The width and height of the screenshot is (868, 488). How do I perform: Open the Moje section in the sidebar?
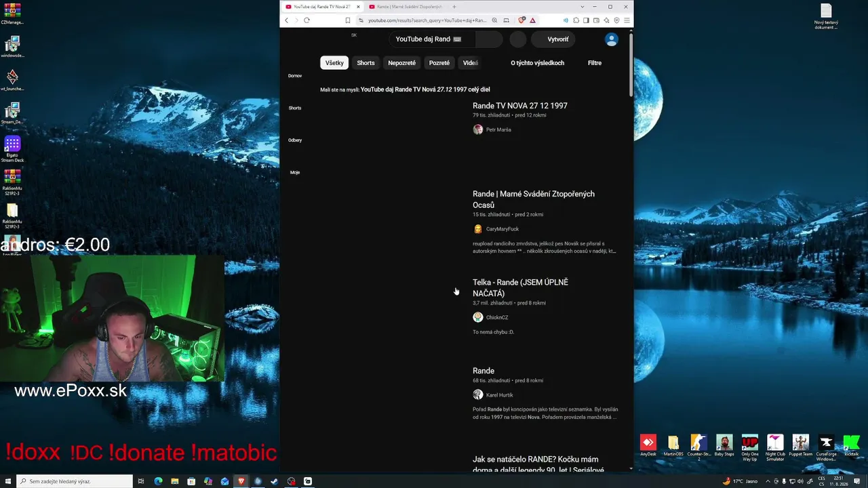point(295,172)
